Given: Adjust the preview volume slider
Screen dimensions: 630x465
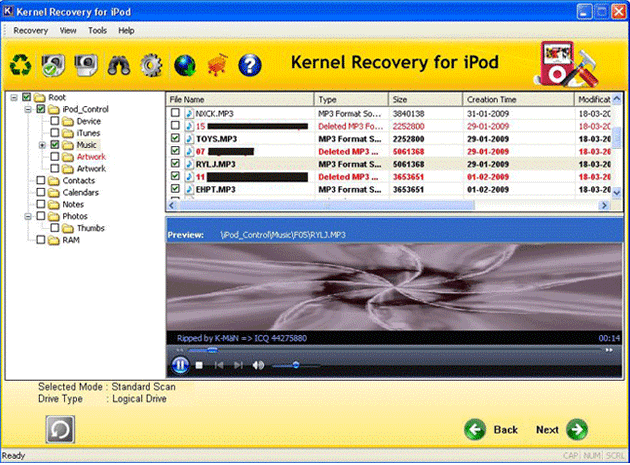Looking at the screenshot, I should pyautogui.click(x=296, y=365).
